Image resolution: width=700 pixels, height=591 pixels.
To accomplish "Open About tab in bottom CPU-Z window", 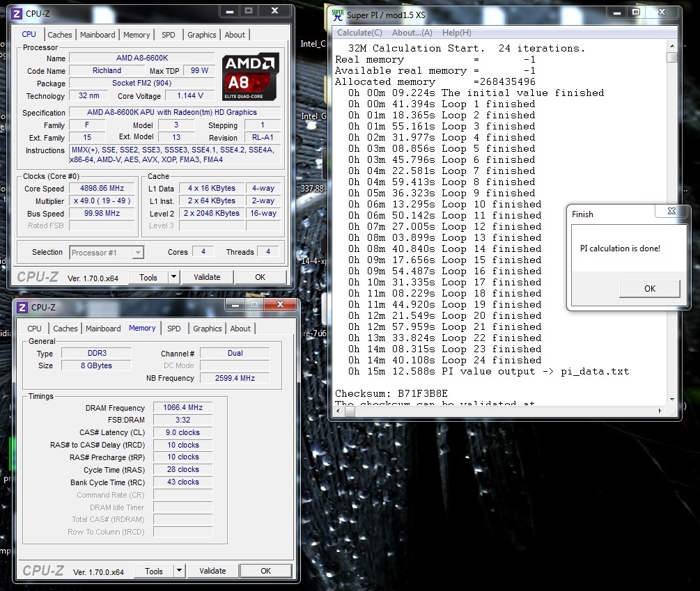I will point(240,329).
